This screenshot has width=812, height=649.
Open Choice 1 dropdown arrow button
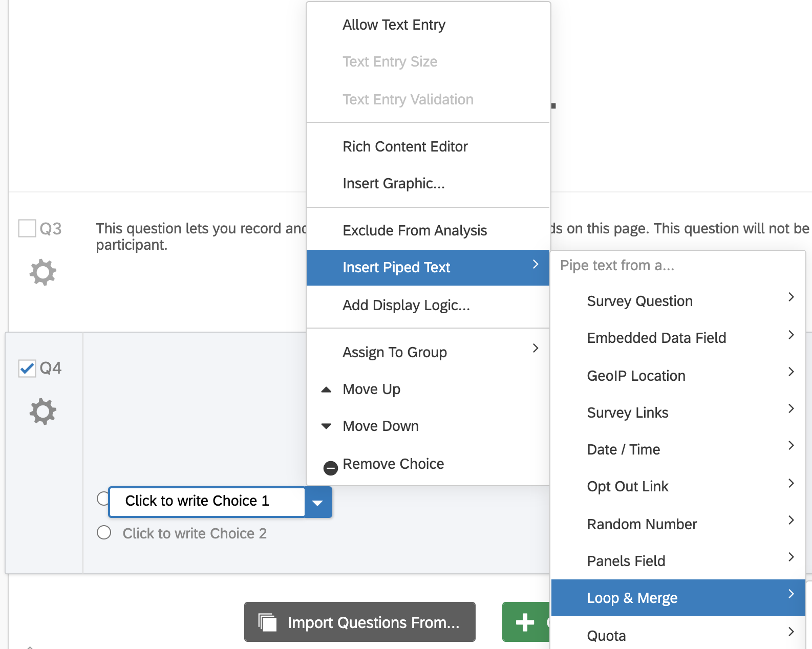click(x=318, y=502)
